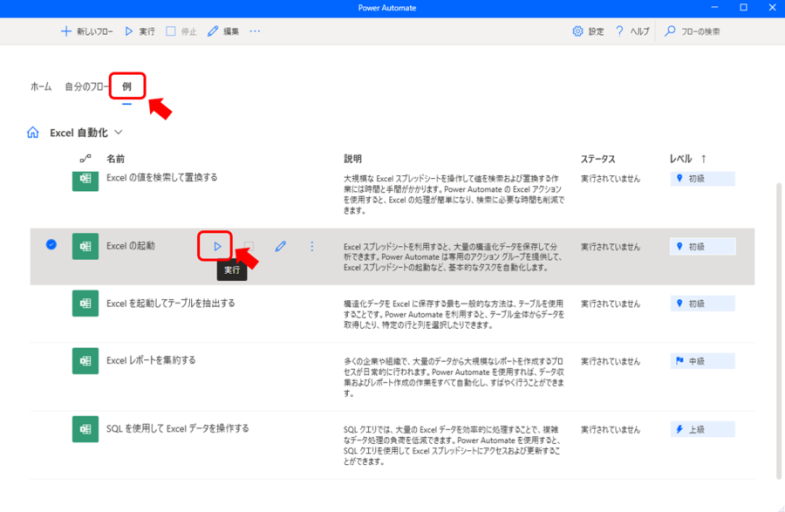785x512 pixels.
Task: Click the row stop icon for Excel の起動
Action: (249, 246)
